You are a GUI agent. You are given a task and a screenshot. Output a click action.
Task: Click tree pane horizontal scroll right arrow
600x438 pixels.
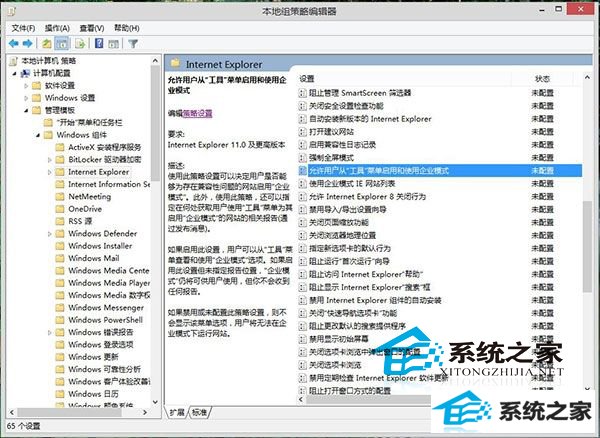pos(145,412)
